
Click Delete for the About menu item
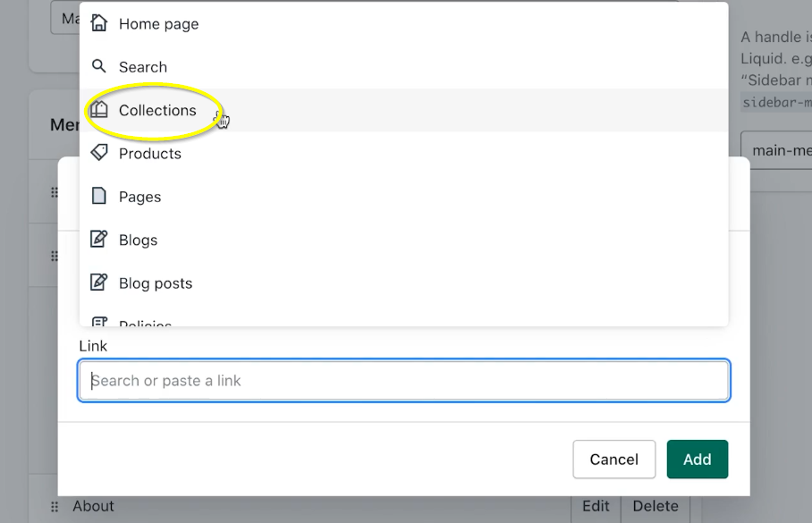point(656,506)
